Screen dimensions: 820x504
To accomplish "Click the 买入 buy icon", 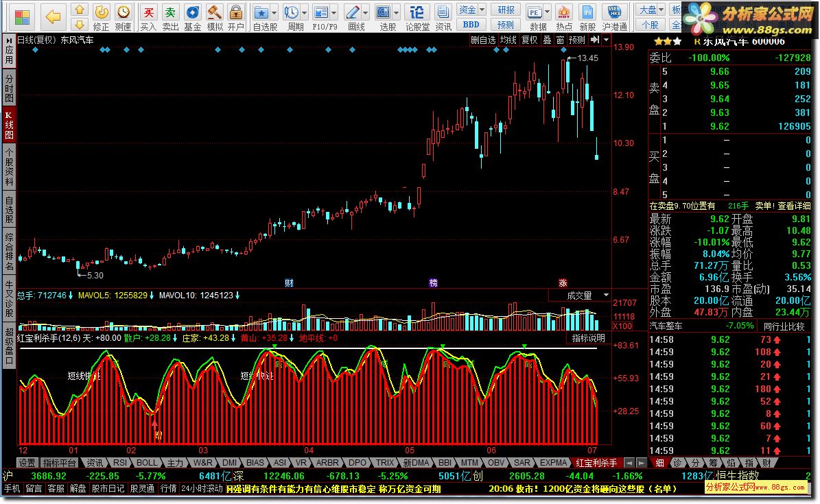I will (148, 17).
